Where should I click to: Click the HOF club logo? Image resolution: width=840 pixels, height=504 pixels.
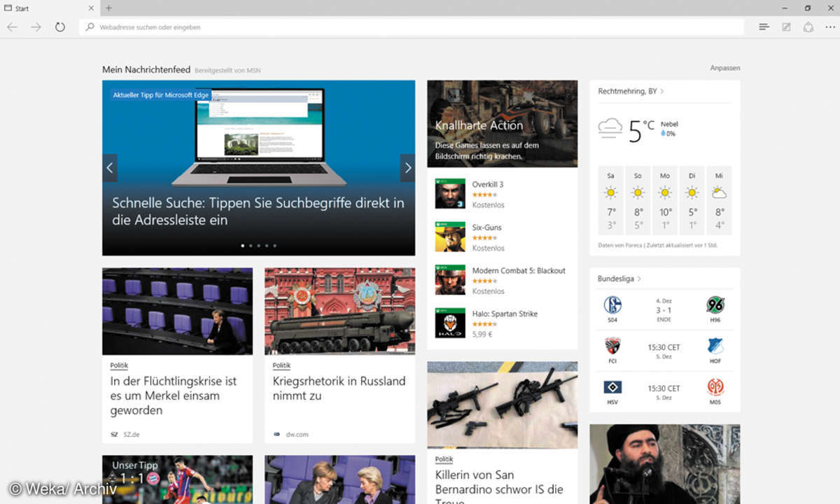pos(715,346)
